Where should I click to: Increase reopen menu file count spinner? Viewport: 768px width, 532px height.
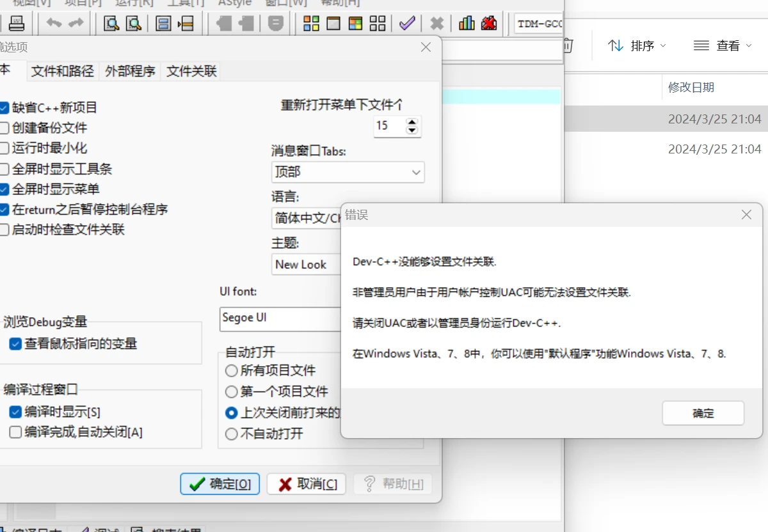click(412, 121)
